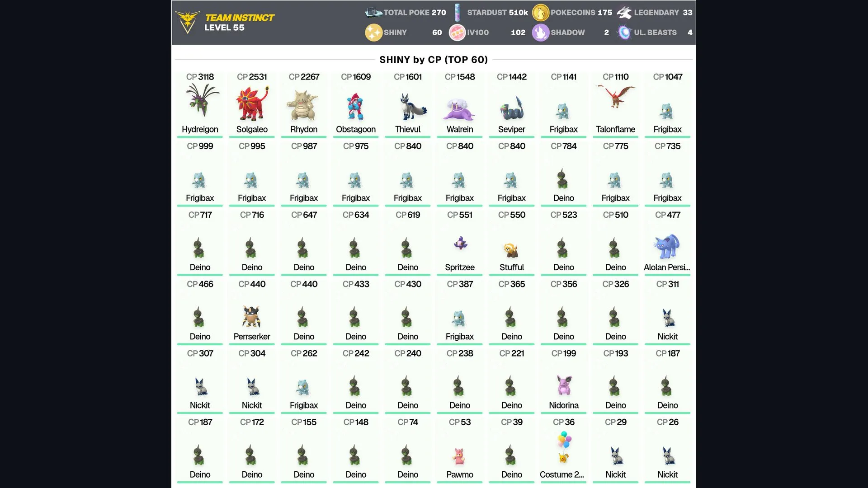The image size is (868, 488).
Task: Click the CP 999 value
Action: pyautogui.click(x=200, y=146)
